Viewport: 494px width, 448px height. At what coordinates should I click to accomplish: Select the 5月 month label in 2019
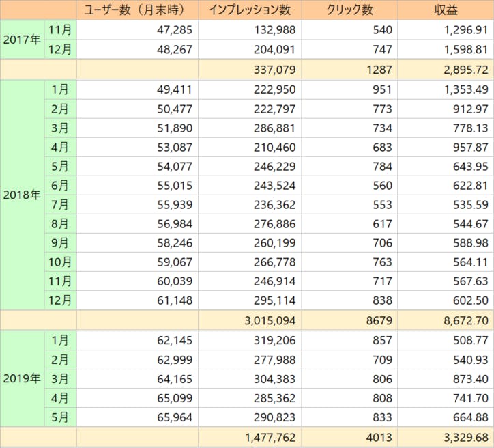point(60,417)
